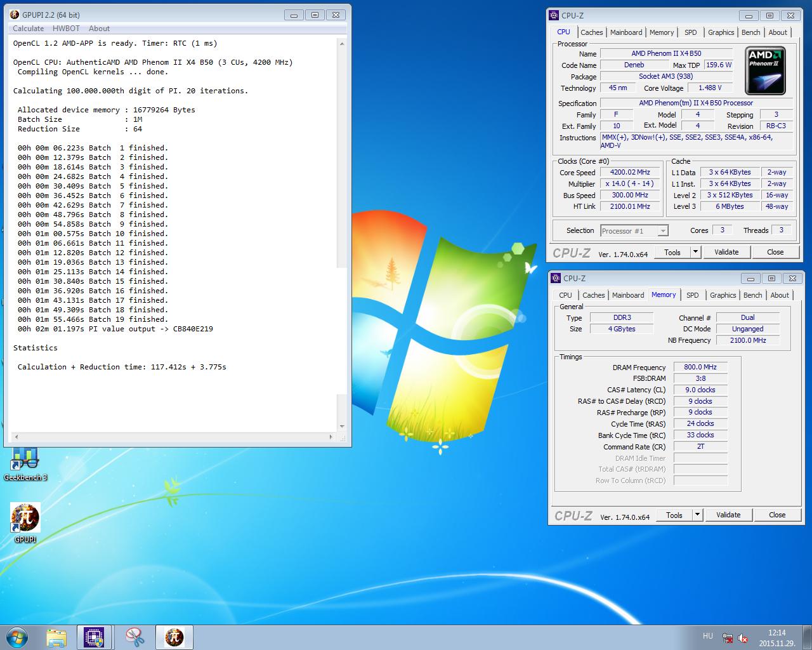
Task: Switch to Graphics tab in lower CPU-Z window
Action: pyautogui.click(x=723, y=295)
